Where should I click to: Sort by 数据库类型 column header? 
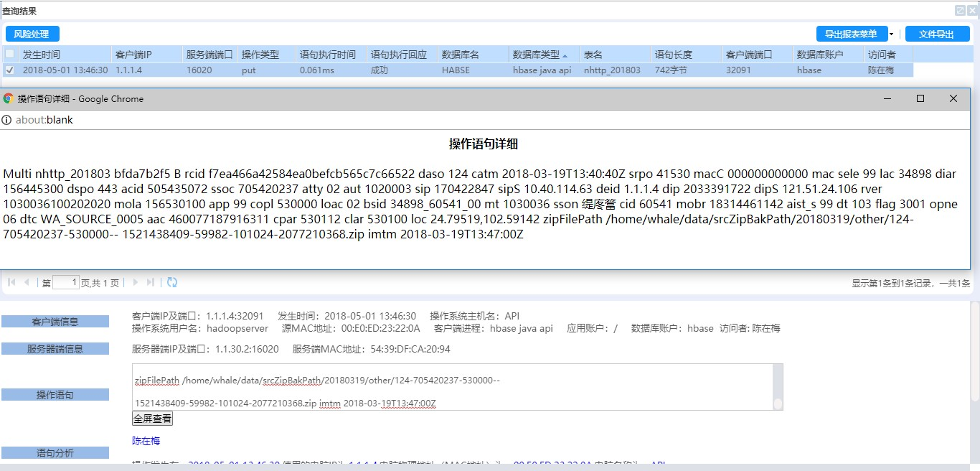pos(540,55)
